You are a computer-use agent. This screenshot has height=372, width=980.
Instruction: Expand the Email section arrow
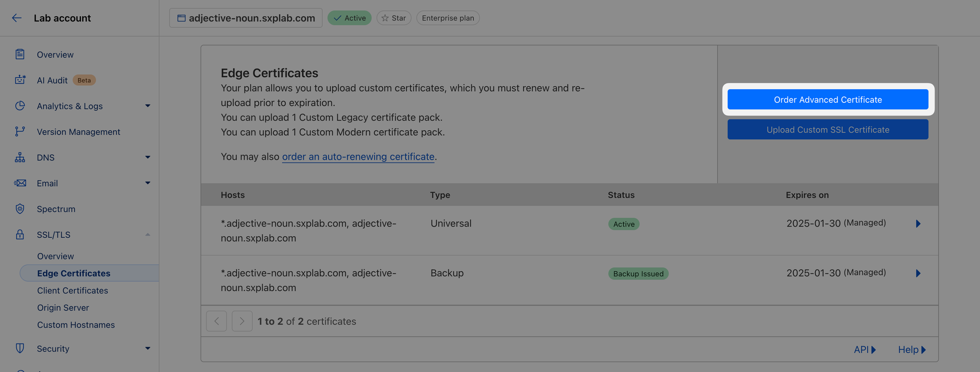pyautogui.click(x=147, y=183)
